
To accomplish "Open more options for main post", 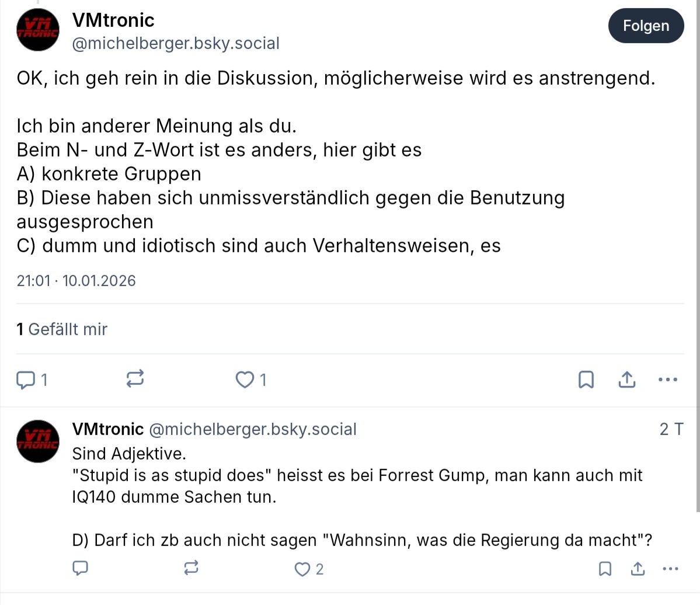I will click(x=667, y=380).
